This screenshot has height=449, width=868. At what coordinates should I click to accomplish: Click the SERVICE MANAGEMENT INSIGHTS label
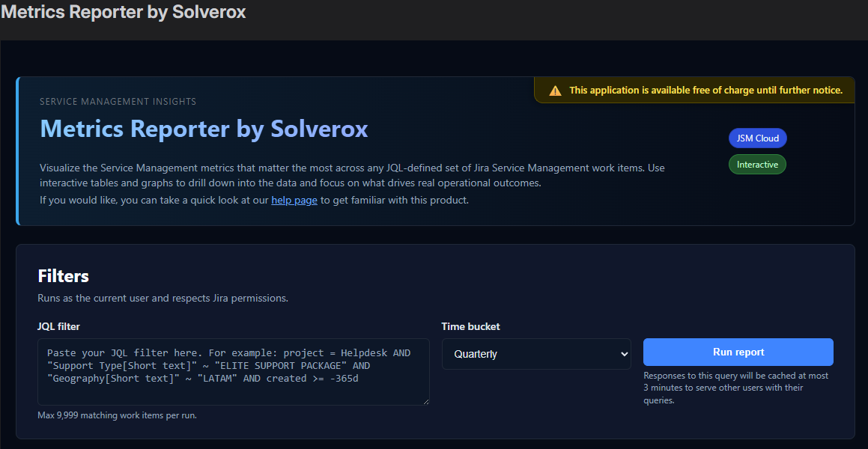[118, 101]
